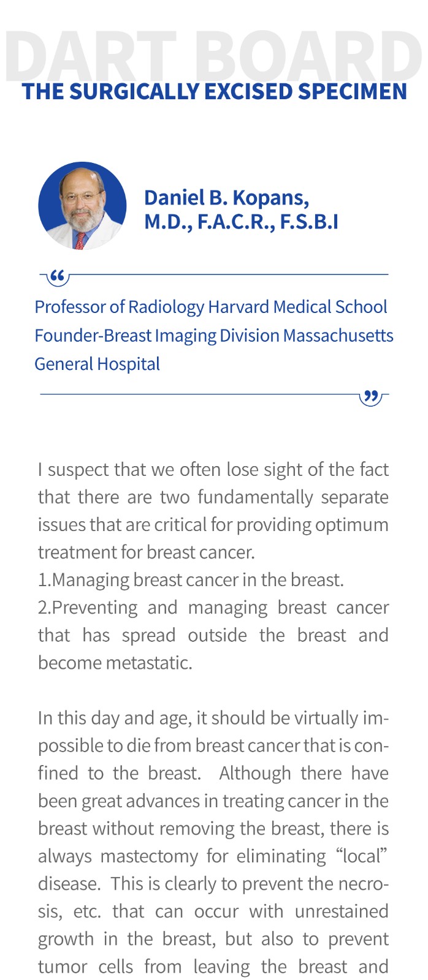Click list item 1 Managing breast cancer
Screen dimensions: 428x980
point(191,580)
